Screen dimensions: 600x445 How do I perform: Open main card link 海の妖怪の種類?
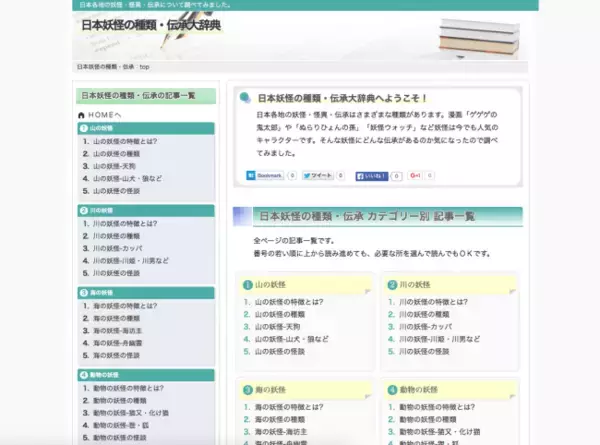280,419
